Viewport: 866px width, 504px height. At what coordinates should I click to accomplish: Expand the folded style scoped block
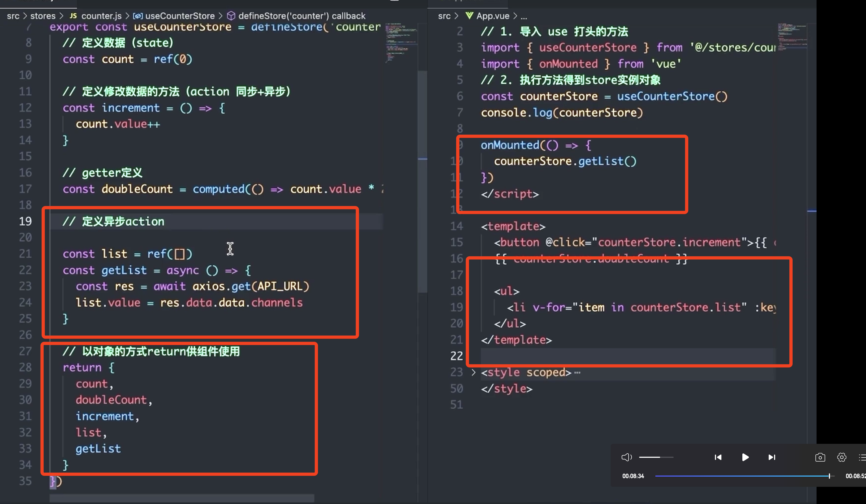pyautogui.click(x=474, y=372)
